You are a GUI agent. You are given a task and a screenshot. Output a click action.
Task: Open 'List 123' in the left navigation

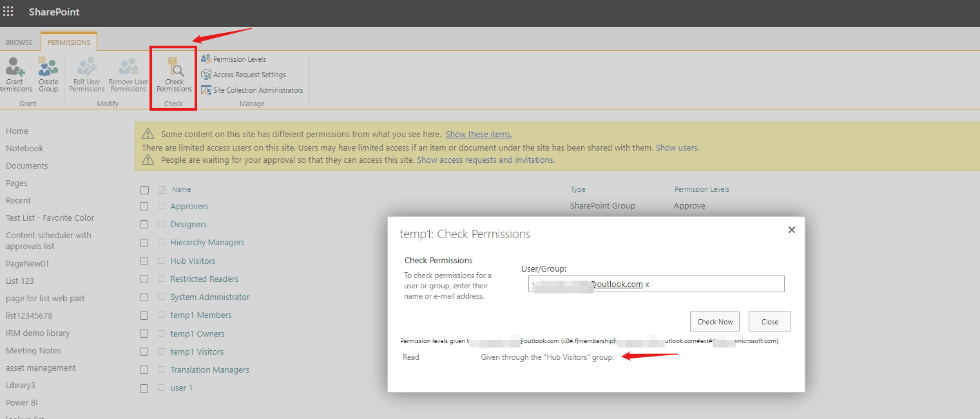coord(20,281)
